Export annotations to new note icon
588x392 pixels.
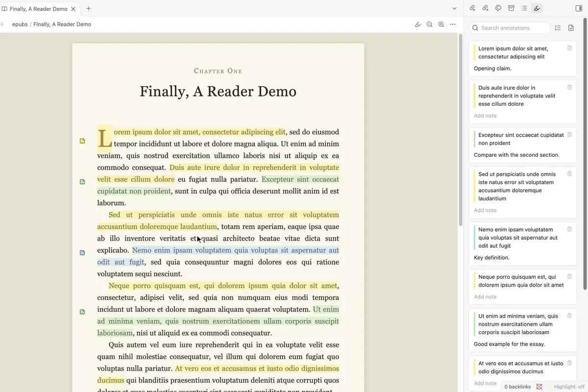point(571,28)
